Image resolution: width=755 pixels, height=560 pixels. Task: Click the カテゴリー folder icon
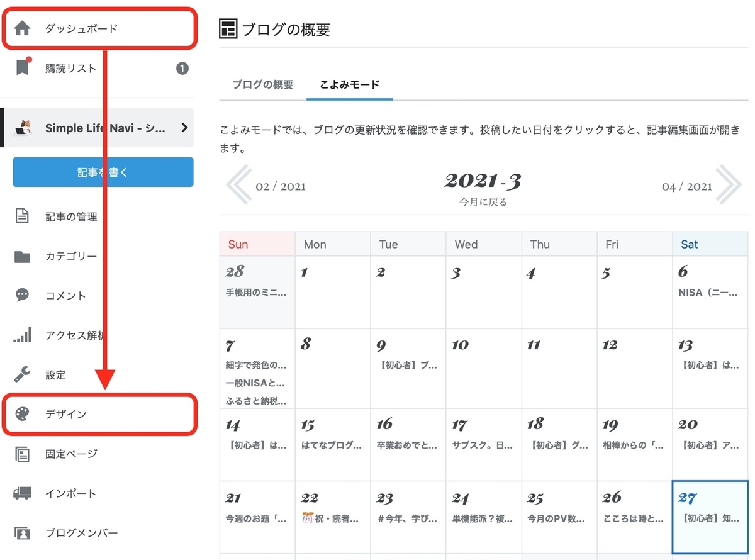[22, 257]
